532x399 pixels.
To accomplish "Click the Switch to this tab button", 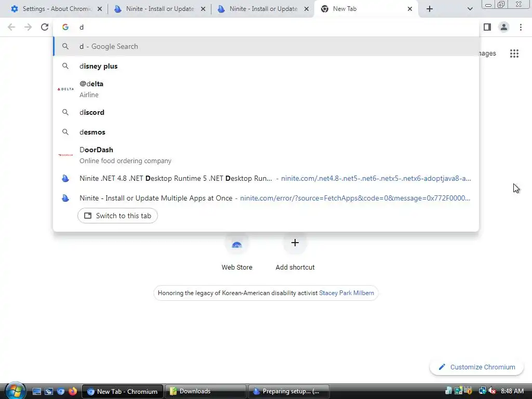I will tap(117, 216).
